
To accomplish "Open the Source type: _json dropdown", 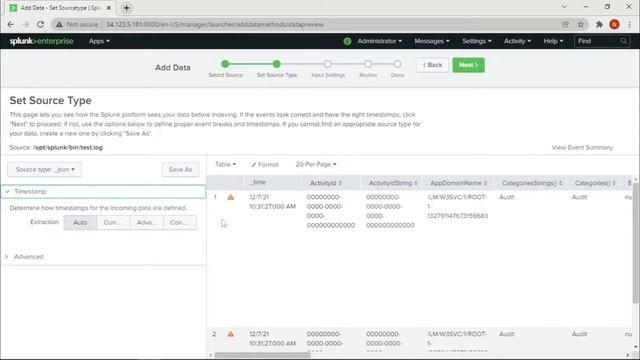I will coord(44,169).
